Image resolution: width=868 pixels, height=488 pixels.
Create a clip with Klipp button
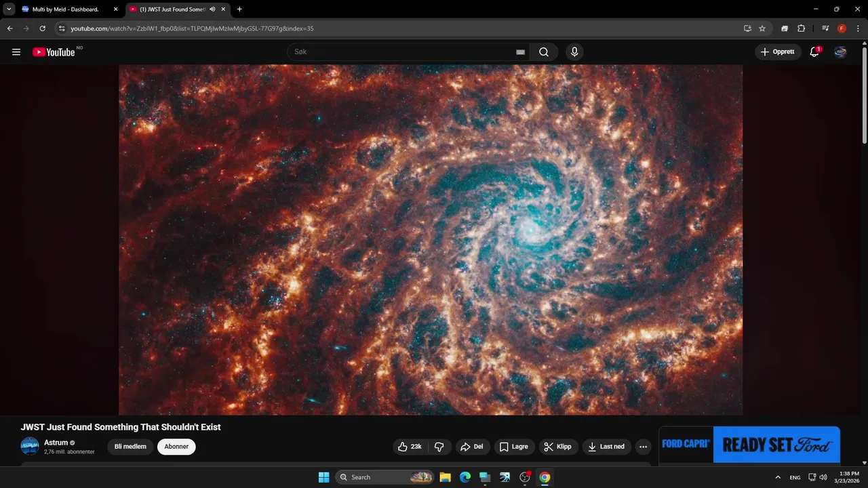pos(558,447)
